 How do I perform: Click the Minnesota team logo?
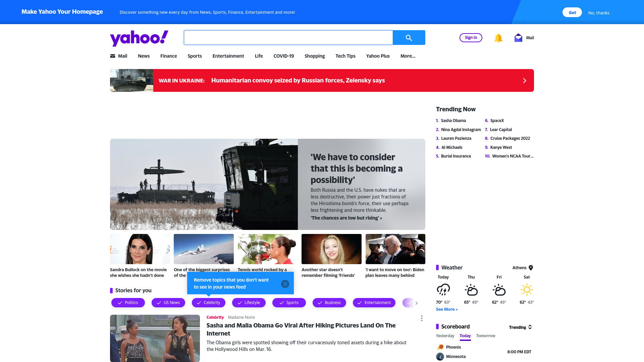[440, 356]
